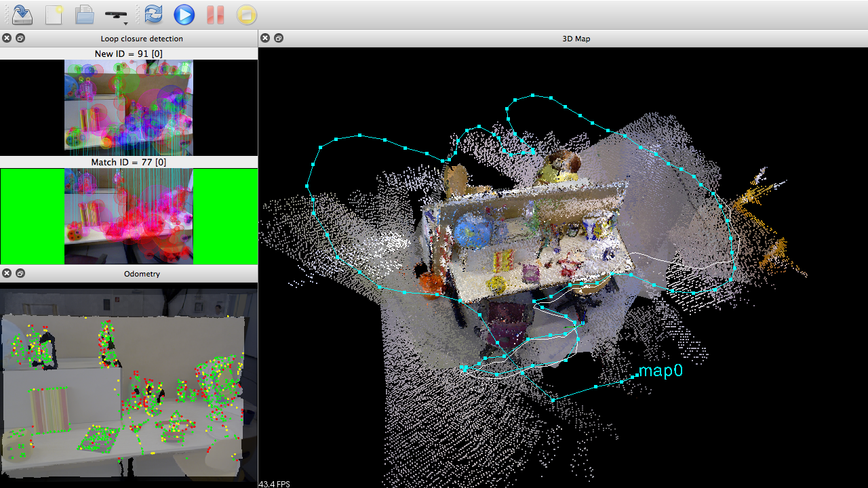868x488 pixels.
Task: Close the Odometry panel
Action: [x=7, y=273]
